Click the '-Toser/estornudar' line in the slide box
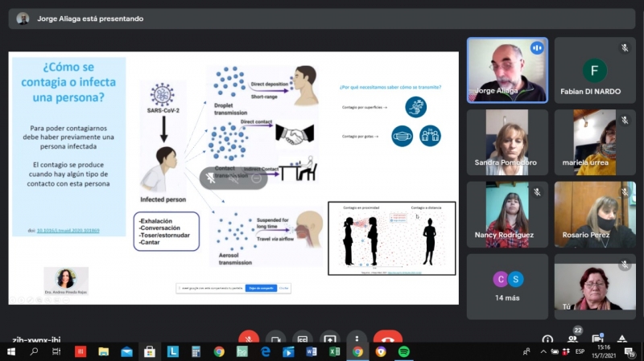Viewport: 644px width, 361px height. pos(164,235)
